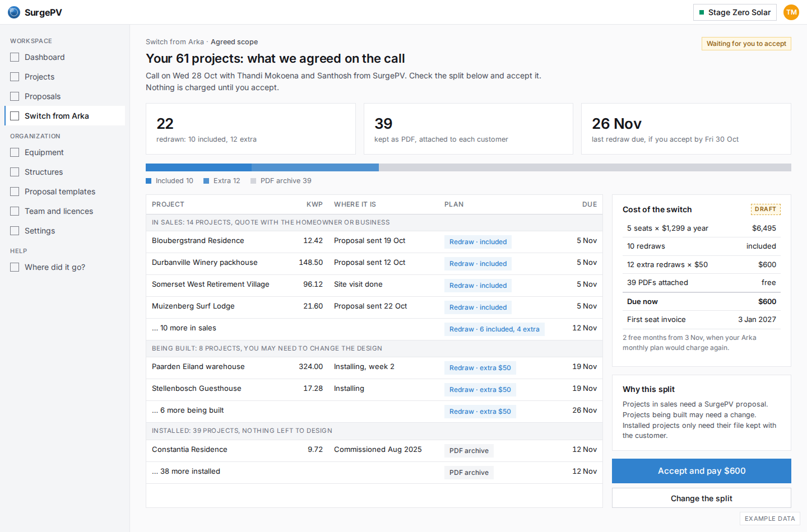This screenshot has height=532, width=807.
Task: Click 'PDF archive' tag for Constantia Residence
Action: click(469, 451)
